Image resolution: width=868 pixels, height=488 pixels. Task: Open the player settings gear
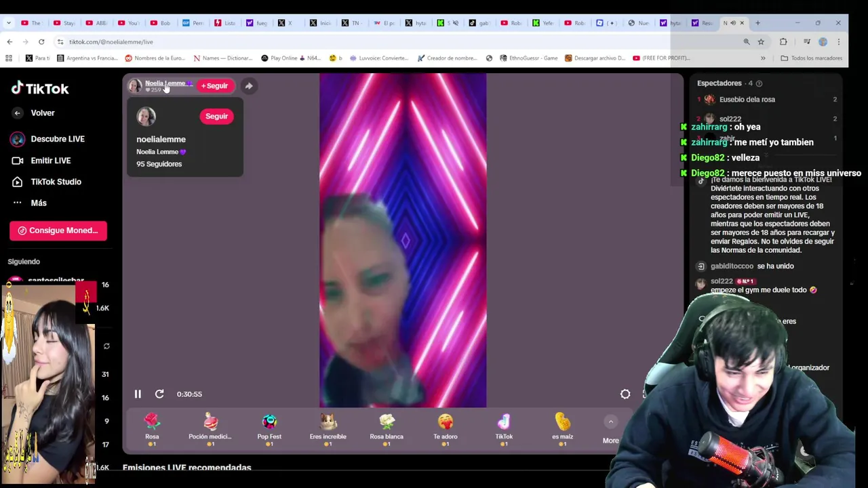tap(625, 394)
